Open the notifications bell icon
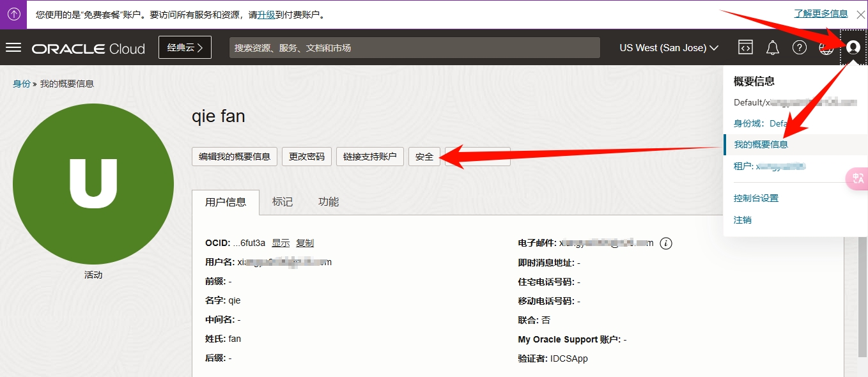This screenshot has height=377, width=868. pos(773,48)
